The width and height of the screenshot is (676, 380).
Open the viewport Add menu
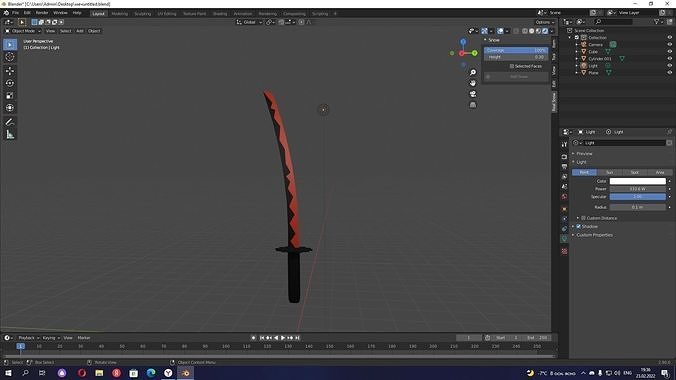click(80, 31)
